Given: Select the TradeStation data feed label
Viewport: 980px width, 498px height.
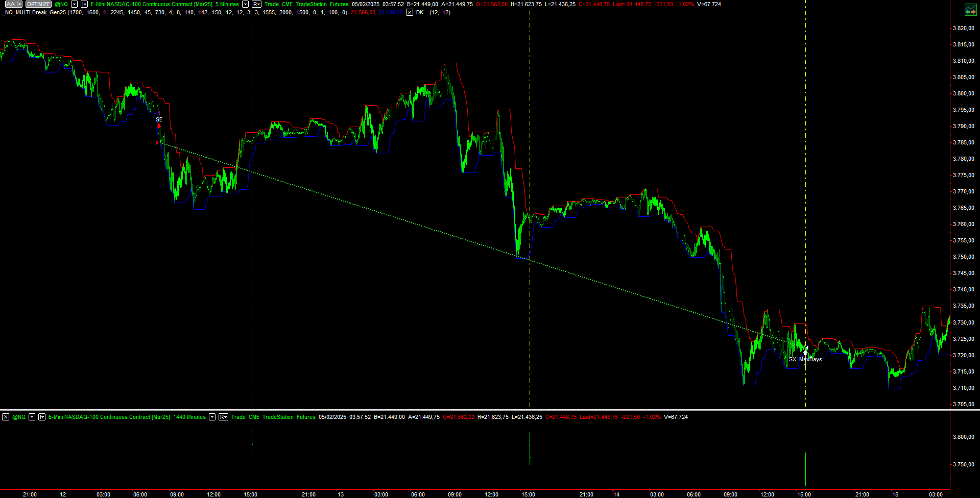Looking at the screenshot, I should coord(310,4).
